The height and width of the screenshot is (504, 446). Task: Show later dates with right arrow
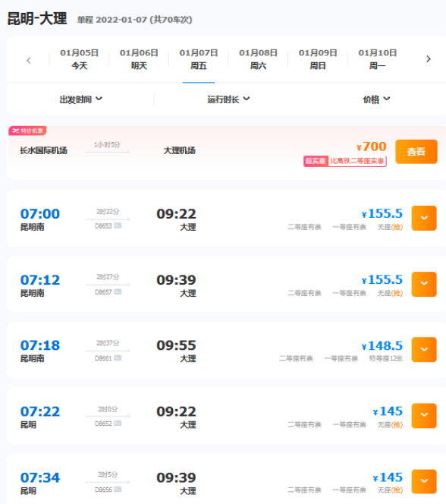429,59
